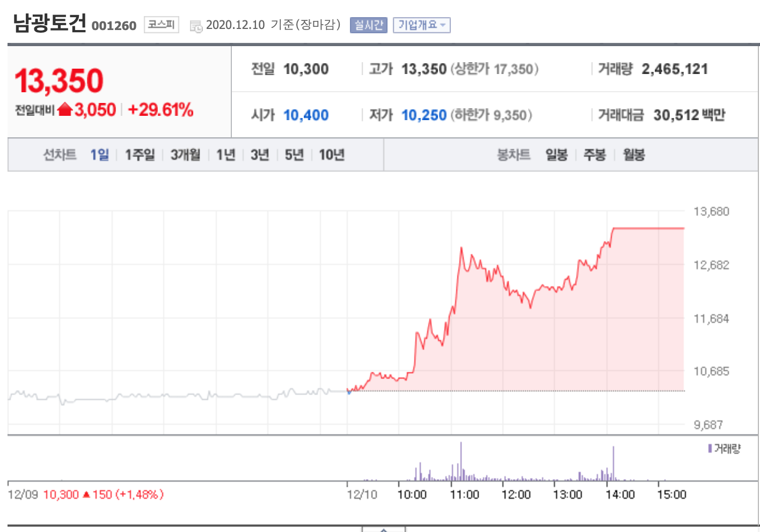Click the 거래대금 value 30,512 백만

point(689,115)
